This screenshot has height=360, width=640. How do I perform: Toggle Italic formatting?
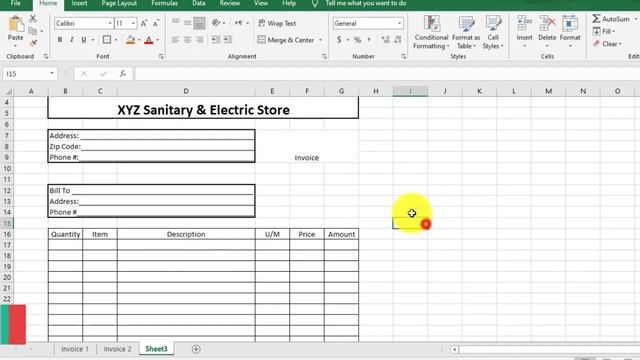(71, 40)
